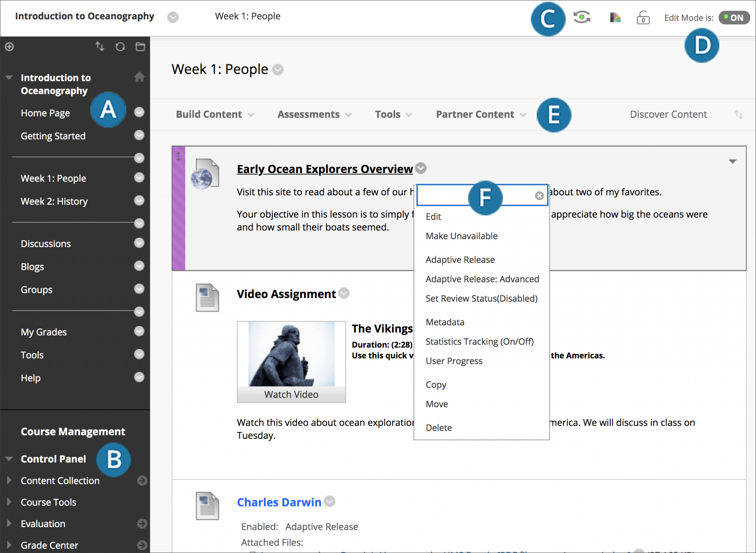
Task: Click Charles Darwin document icon
Action: pyautogui.click(x=207, y=506)
